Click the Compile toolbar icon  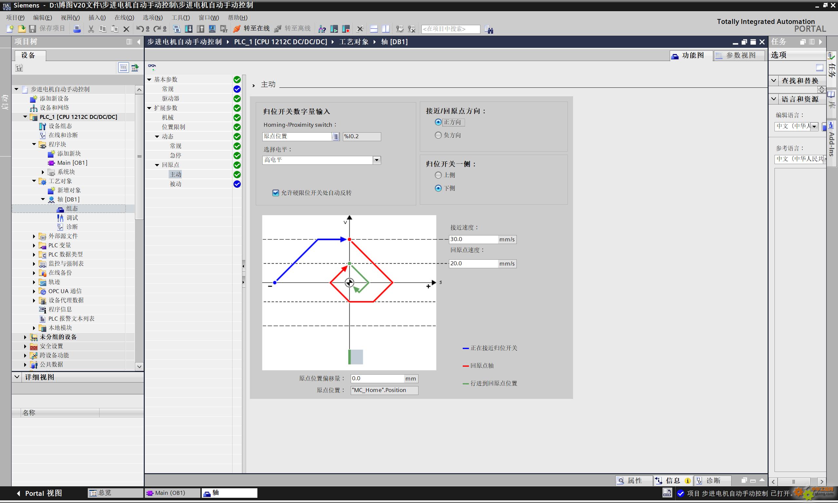pyautogui.click(x=177, y=29)
